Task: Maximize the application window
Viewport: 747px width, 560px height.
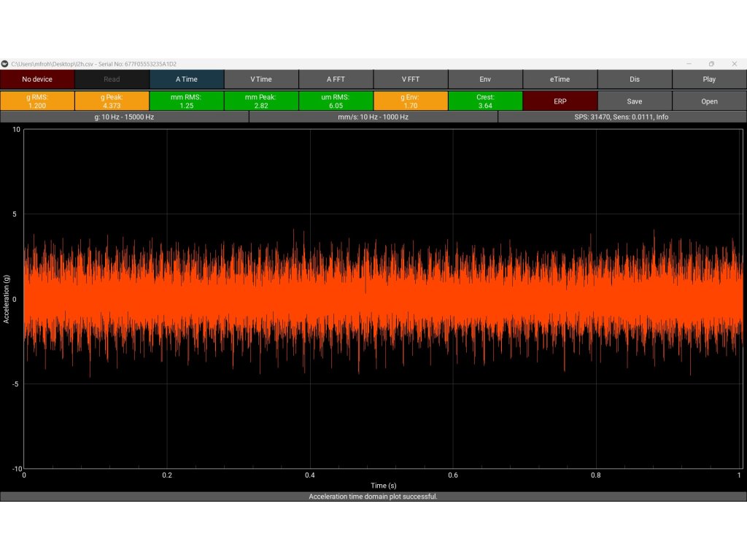Action: [712, 64]
